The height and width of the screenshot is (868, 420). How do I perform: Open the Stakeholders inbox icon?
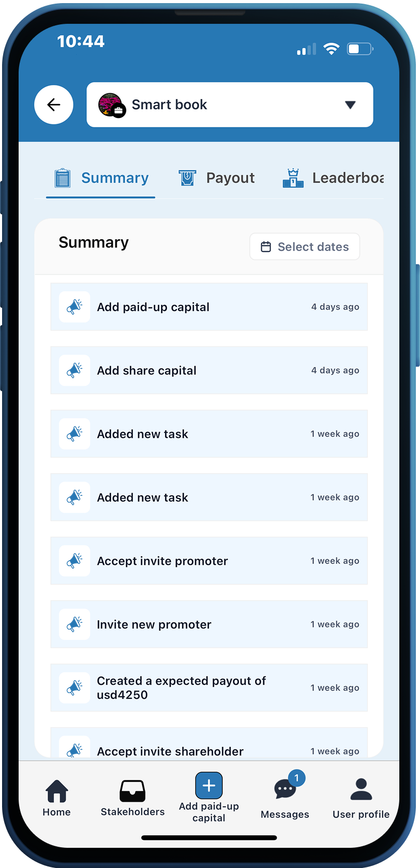point(132,791)
